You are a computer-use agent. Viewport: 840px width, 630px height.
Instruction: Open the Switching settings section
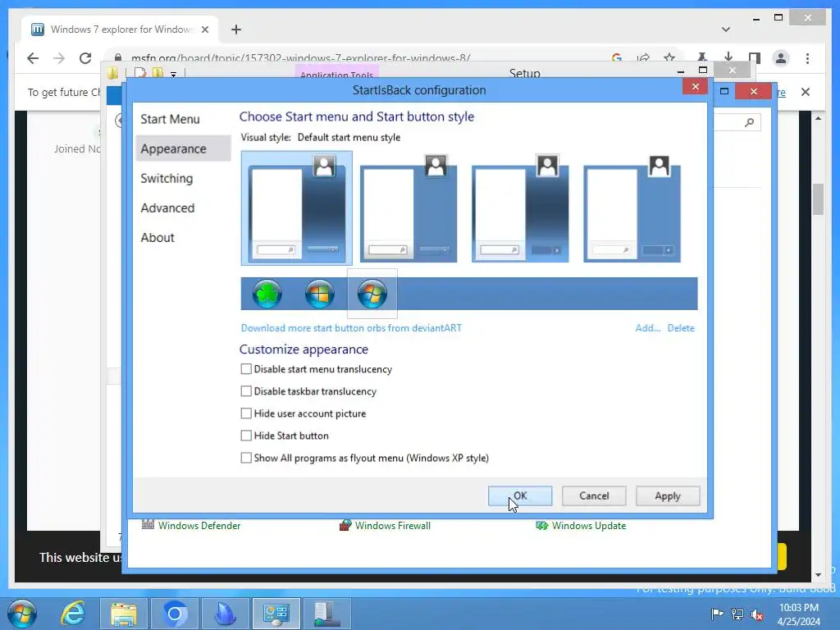(167, 178)
